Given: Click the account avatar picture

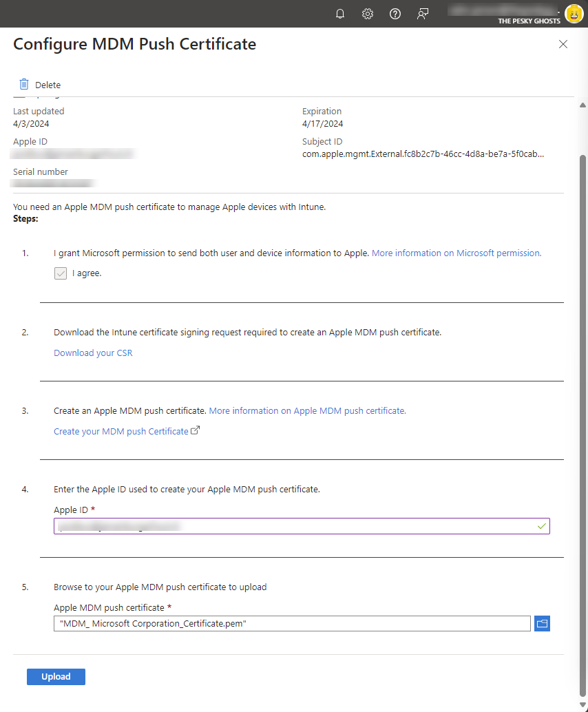Looking at the screenshot, I should (574, 14).
